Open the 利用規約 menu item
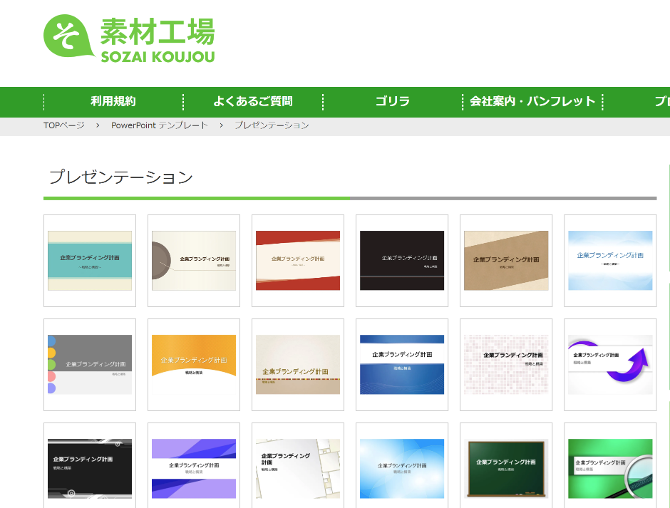This screenshot has height=508, width=670. coord(113,101)
